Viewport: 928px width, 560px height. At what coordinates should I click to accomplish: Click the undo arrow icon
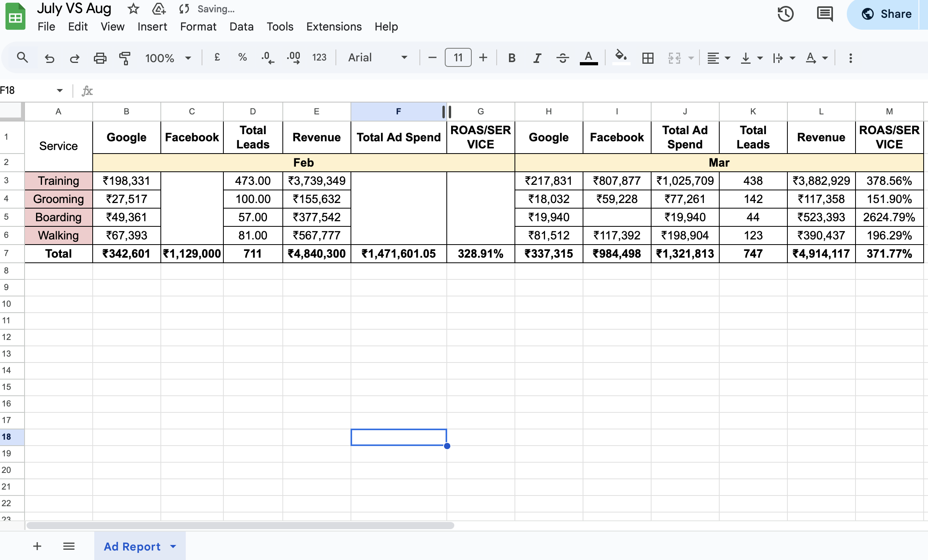(x=50, y=58)
